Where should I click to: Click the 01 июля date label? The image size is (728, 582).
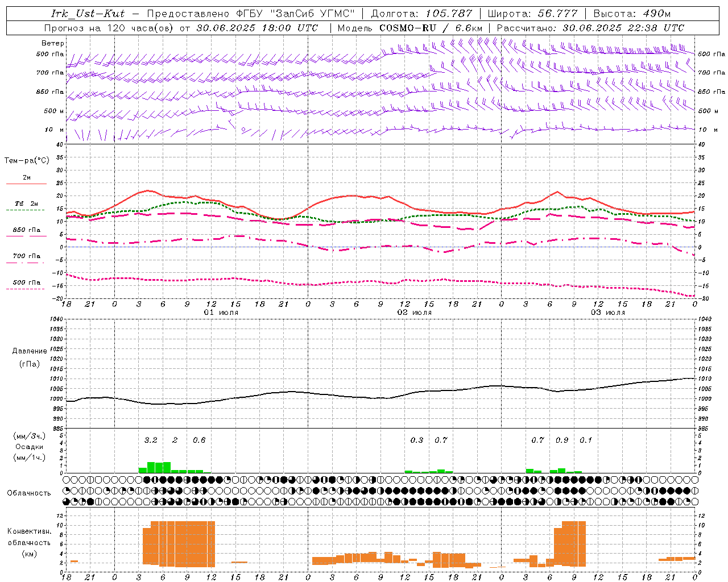coord(221,313)
